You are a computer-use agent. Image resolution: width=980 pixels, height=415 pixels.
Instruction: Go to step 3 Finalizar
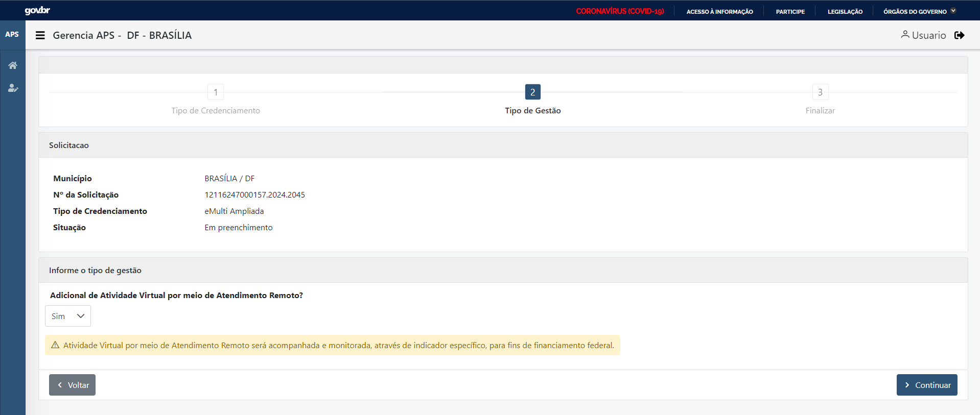[820, 92]
